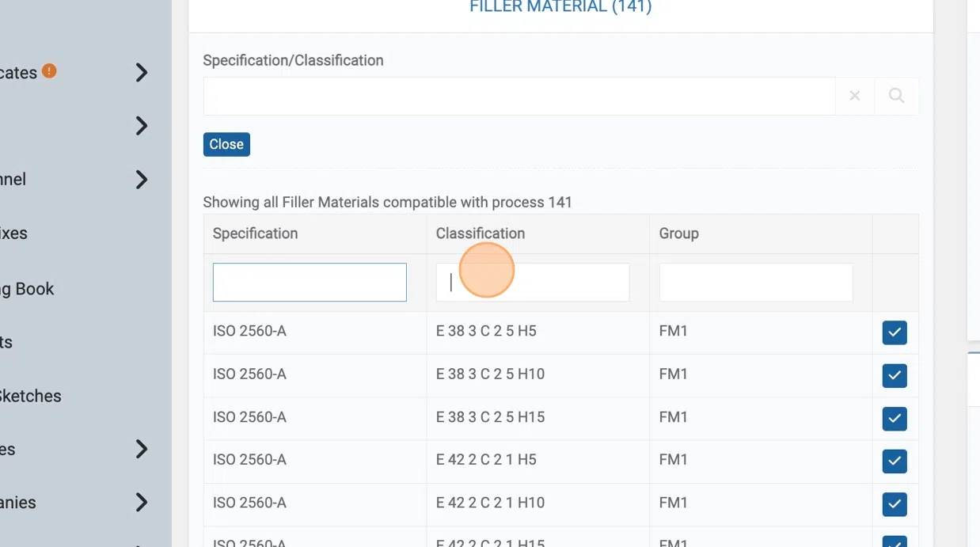Click the FILLER MATERIAL (141) title
The width and height of the screenshot is (980, 547).
tap(560, 7)
